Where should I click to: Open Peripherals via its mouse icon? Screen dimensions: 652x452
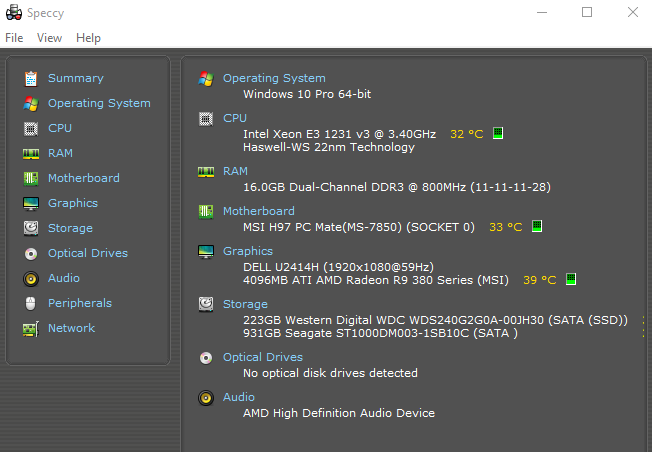click(30, 303)
